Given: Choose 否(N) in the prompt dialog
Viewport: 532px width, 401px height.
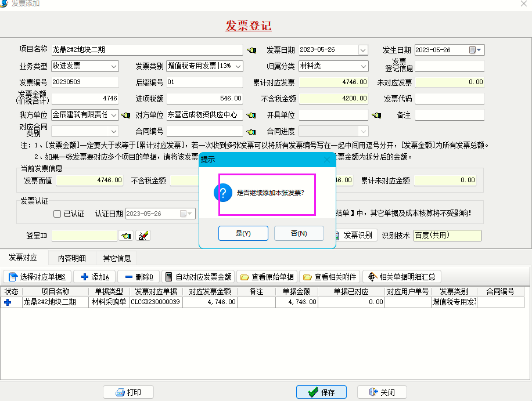Looking at the screenshot, I should click(x=299, y=233).
